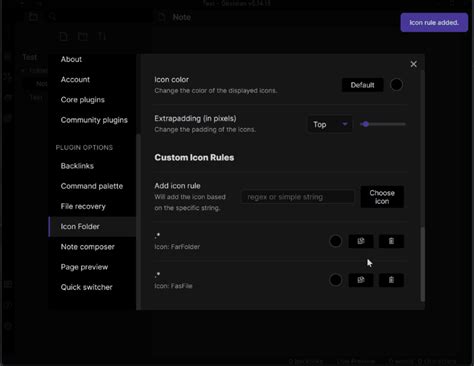Adjust the extra padding slider
Screen dimensions: 474x366
383,124
